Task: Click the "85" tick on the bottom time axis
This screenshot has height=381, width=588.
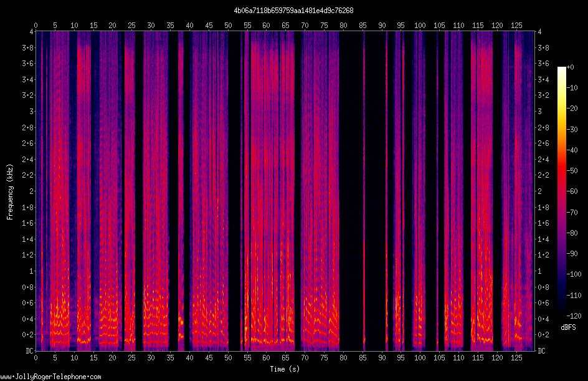Action: (363, 358)
